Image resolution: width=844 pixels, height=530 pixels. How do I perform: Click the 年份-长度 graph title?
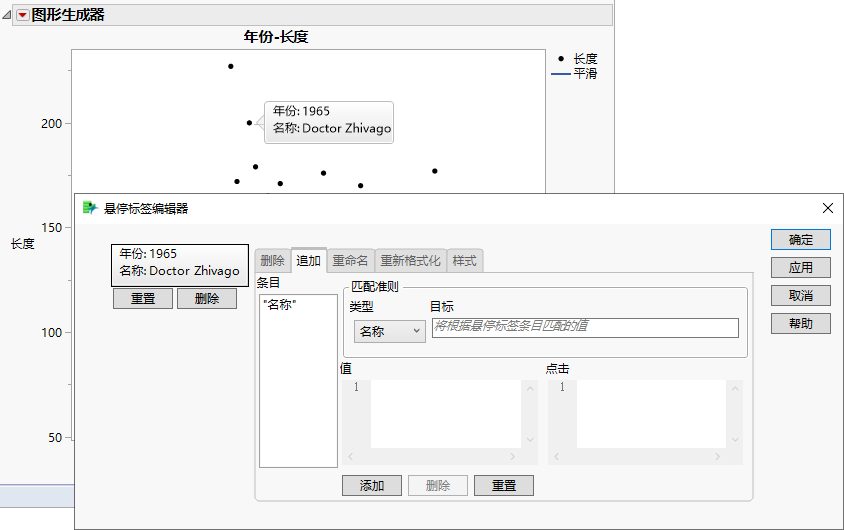pyautogui.click(x=276, y=37)
